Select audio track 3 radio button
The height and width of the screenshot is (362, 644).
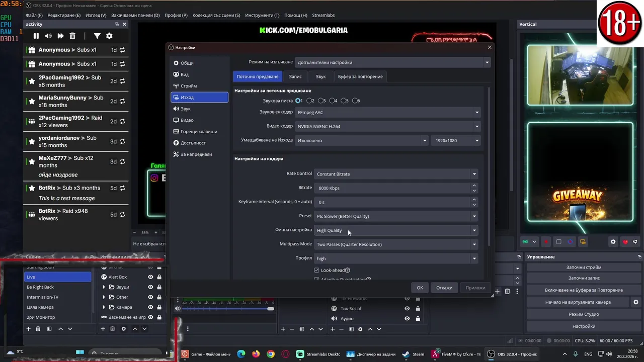(321, 101)
